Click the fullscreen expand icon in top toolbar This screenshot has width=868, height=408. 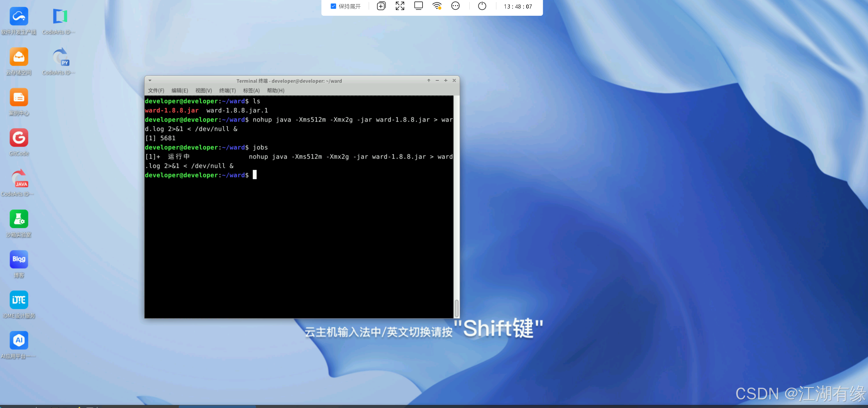(x=400, y=6)
